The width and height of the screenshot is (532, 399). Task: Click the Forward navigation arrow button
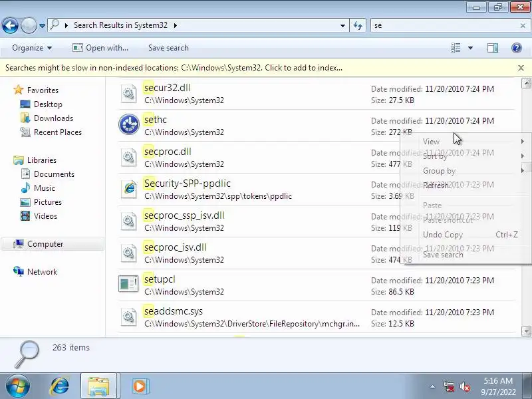coord(29,25)
